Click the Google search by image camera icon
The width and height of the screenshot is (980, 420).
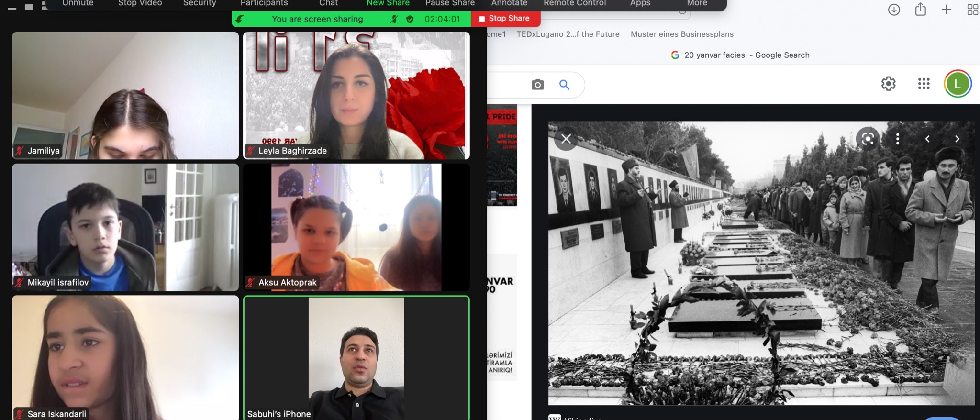537,85
